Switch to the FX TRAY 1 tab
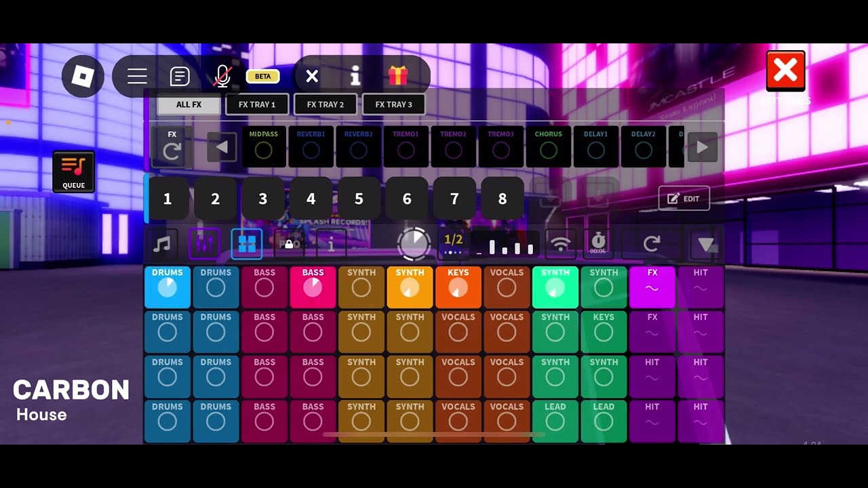The height and width of the screenshot is (488, 868). tap(257, 104)
